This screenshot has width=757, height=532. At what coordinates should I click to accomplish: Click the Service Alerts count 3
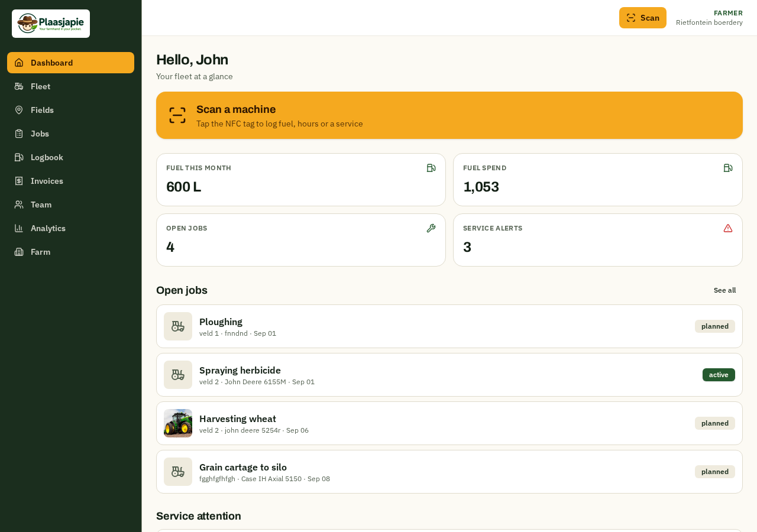(467, 247)
